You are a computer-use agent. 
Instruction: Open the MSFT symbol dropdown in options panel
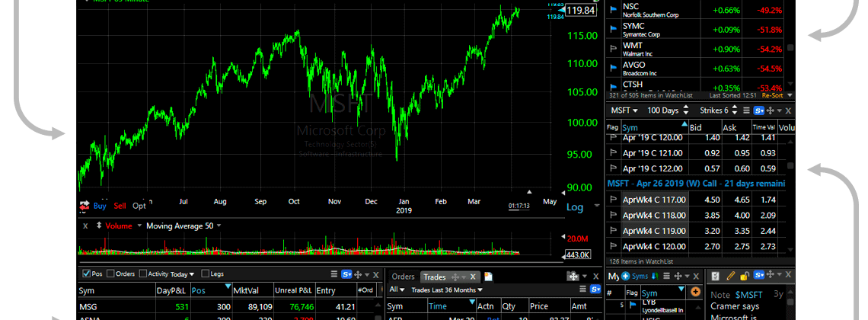pyautogui.click(x=624, y=110)
